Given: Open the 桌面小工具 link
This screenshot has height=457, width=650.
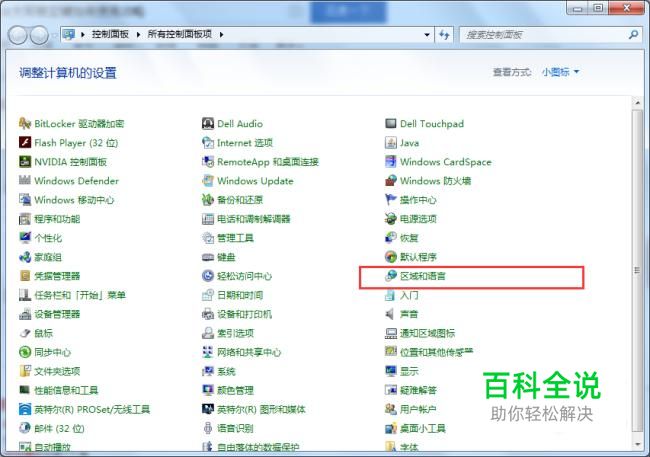Looking at the screenshot, I should [x=423, y=428].
